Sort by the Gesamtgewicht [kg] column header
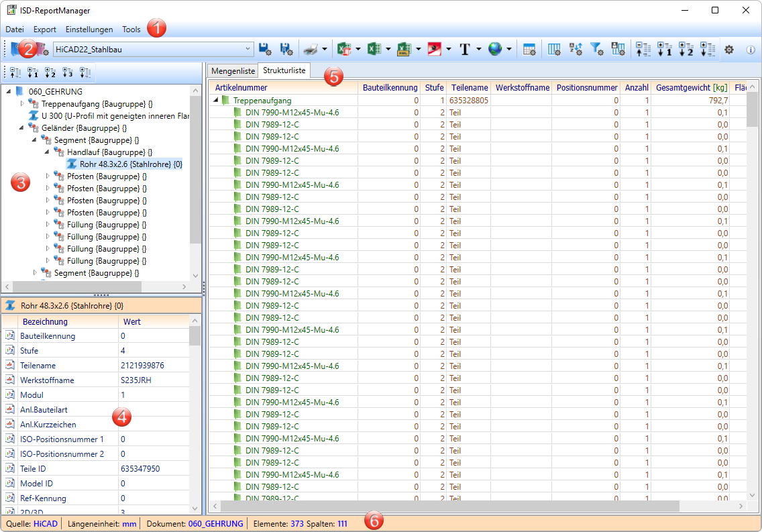The height and width of the screenshot is (532, 762). [690, 88]
